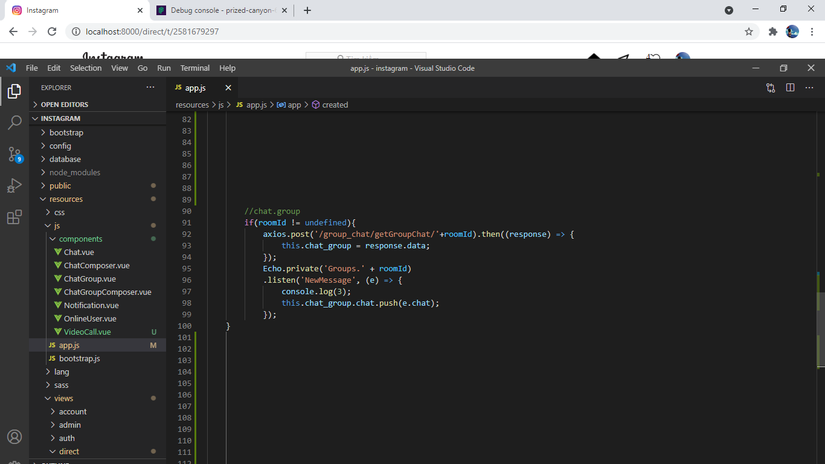The width and height of the screenshot is (825, 464).
Task: Open the Explorer more actions ellipsis
Action: [151, 88]
